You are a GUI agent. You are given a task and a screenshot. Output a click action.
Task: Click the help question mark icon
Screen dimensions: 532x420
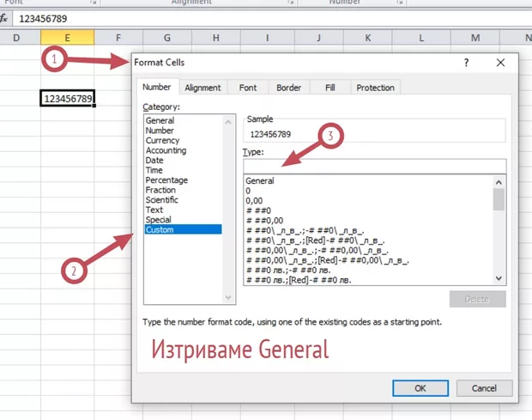467,63
